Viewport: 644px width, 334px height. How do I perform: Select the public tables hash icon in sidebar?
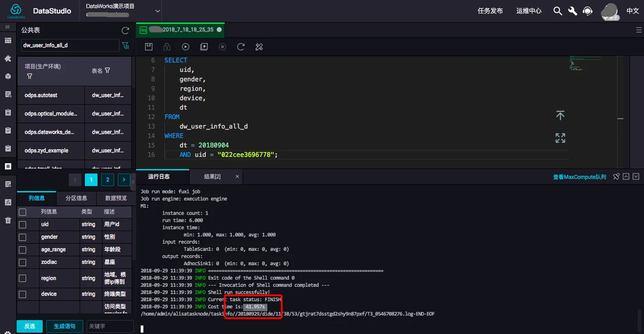pyautogui.click(x=8, y=166)
